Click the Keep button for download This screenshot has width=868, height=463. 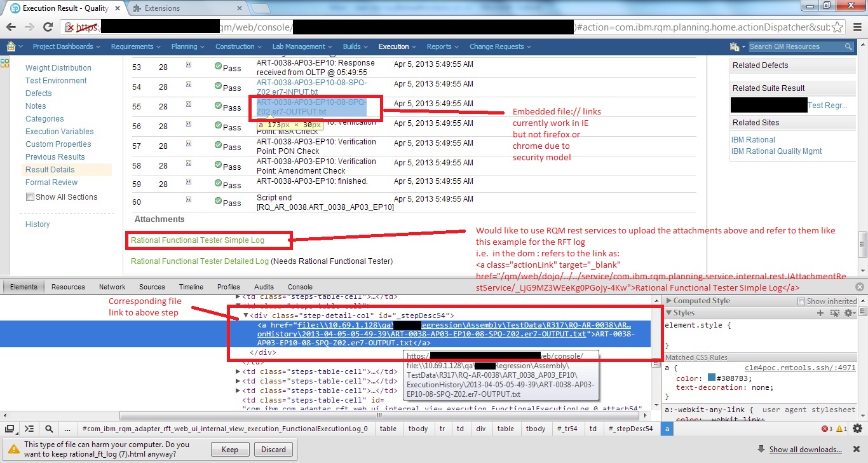click(230, 449)
